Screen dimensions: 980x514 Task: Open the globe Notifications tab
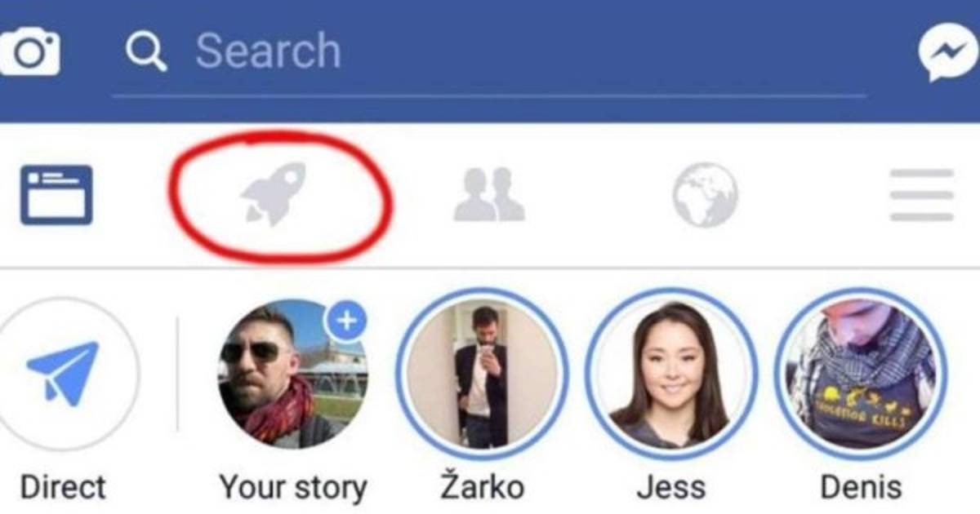(x=705, y=195)
